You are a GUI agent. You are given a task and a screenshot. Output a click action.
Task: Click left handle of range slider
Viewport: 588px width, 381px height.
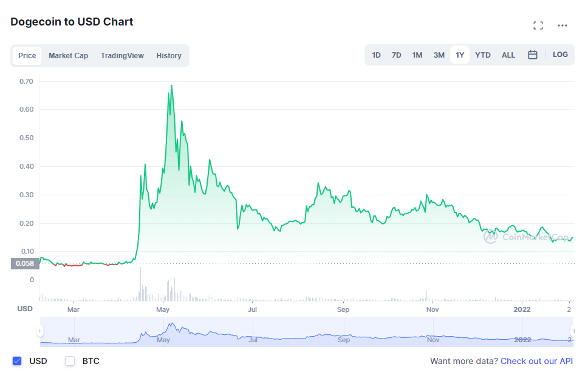click(x=41, y=331)
